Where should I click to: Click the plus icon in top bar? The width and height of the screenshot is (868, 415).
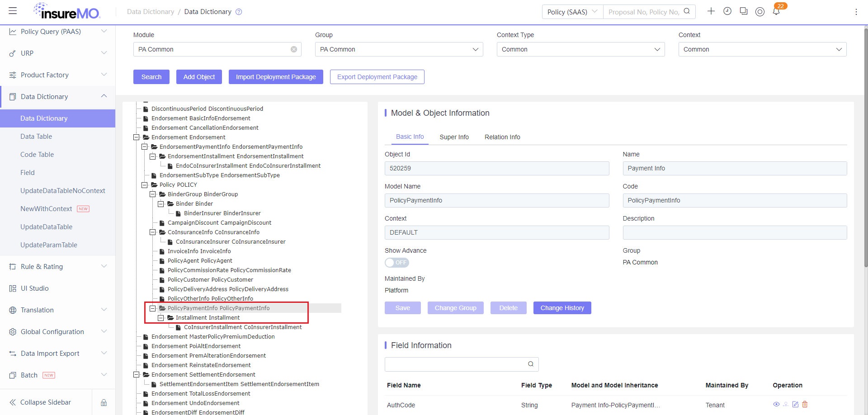tap(711, 11)
